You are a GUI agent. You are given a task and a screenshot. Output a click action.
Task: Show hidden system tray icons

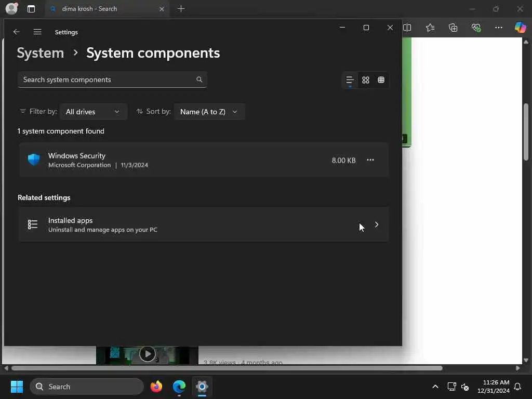pyautogui.click(x=435, y=387)
